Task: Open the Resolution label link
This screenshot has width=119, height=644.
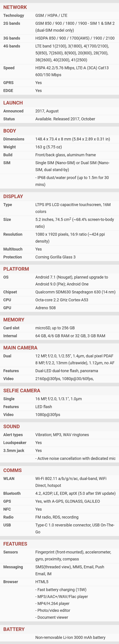Action: coord(13,234)
